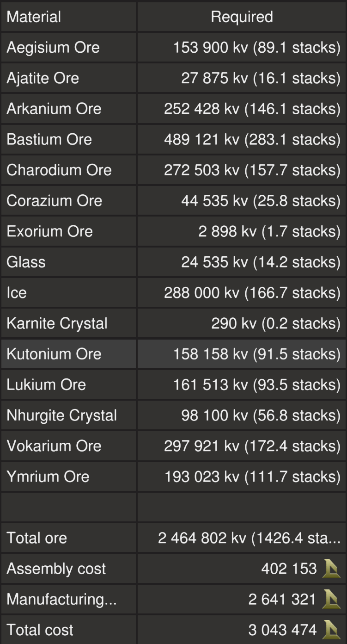The height and width of the screenshot is (644, 347).
Task: Select Charodium Ore in the list
Action: (x=59, y=170)
